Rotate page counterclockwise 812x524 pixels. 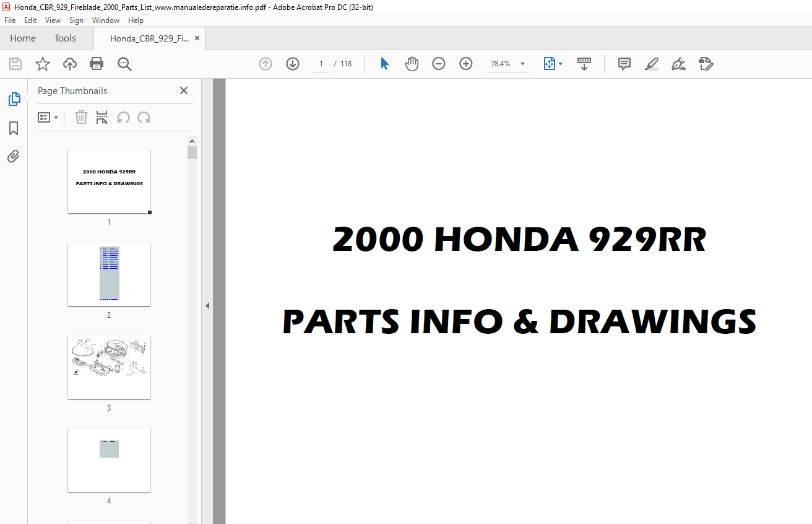click(x=123, y=117)
